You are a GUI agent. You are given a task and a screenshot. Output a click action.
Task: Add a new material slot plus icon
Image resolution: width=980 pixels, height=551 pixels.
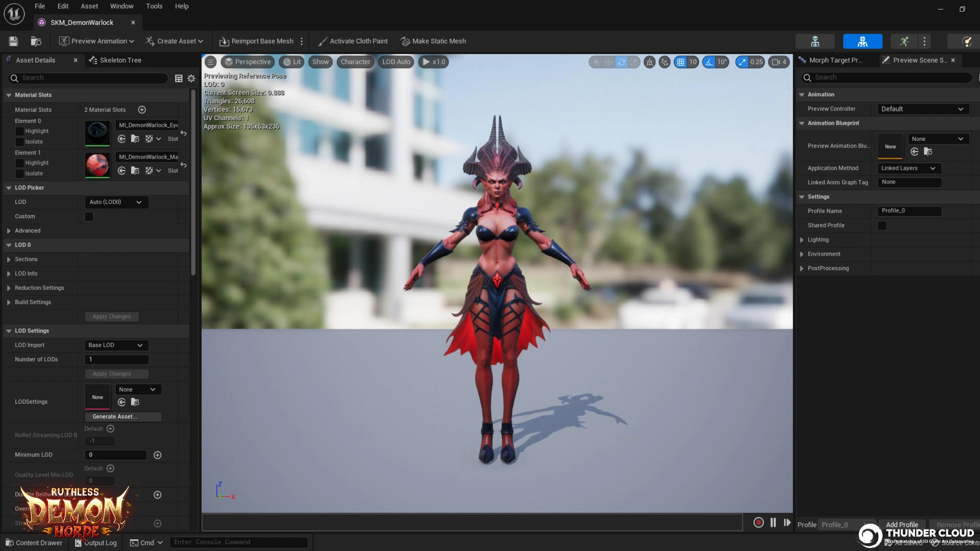coord(142,110)
